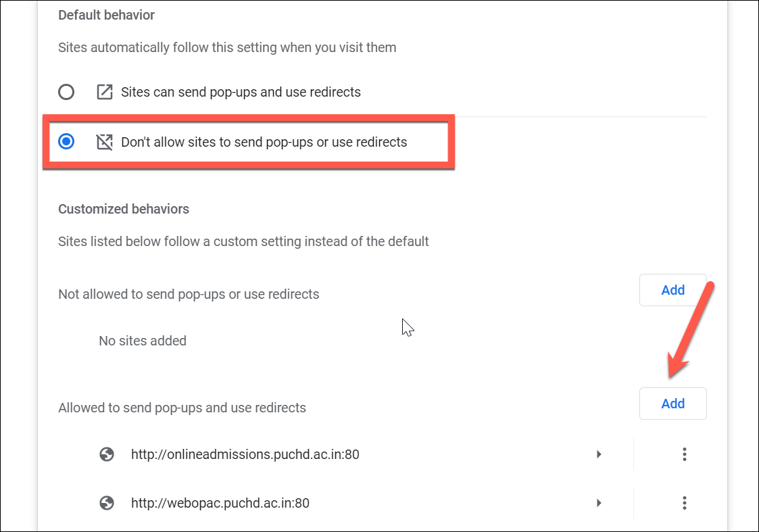Expand details arrow for onlineadmissions.puchd.ac.in
The image size is (759, 532).
[x=599, y=454]
